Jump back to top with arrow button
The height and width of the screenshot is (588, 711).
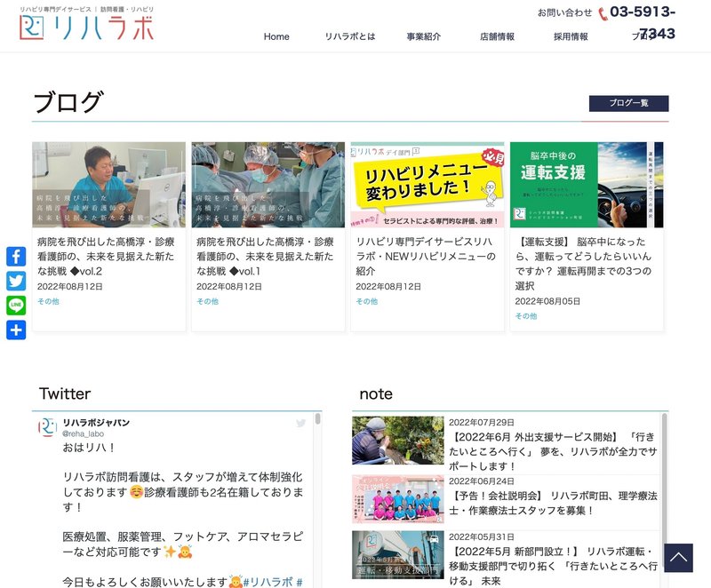click(x=678, y=558)
